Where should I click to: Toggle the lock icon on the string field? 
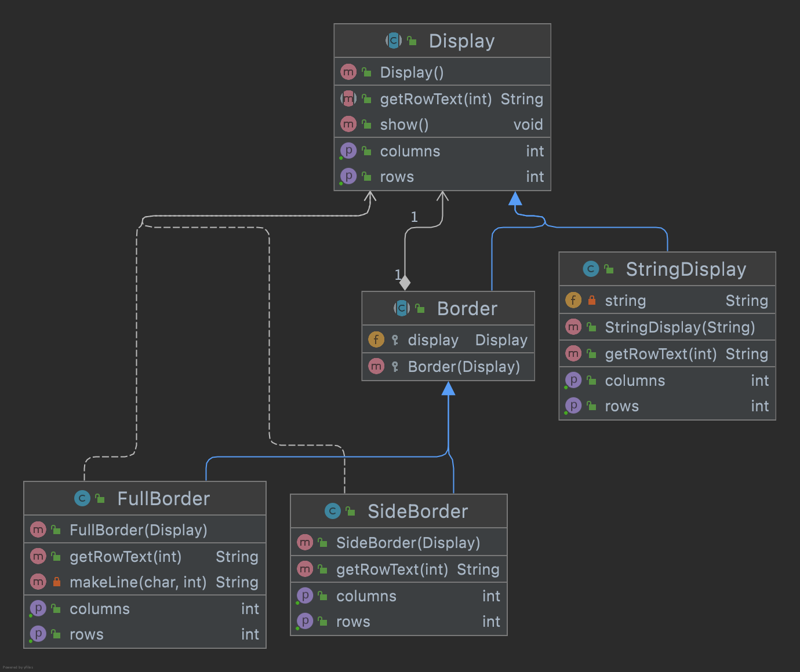(592, 300)
